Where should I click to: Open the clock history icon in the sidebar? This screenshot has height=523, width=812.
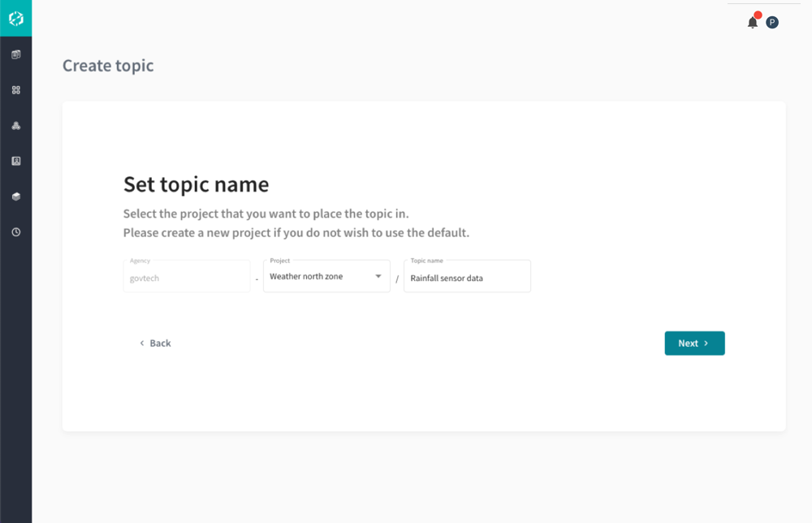[x=15, y=232]
